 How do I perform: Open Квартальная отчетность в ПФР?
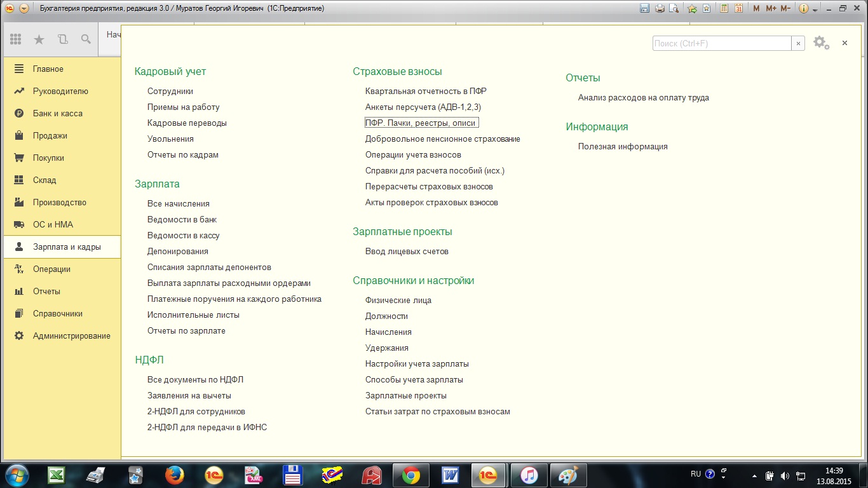point(425,91)
